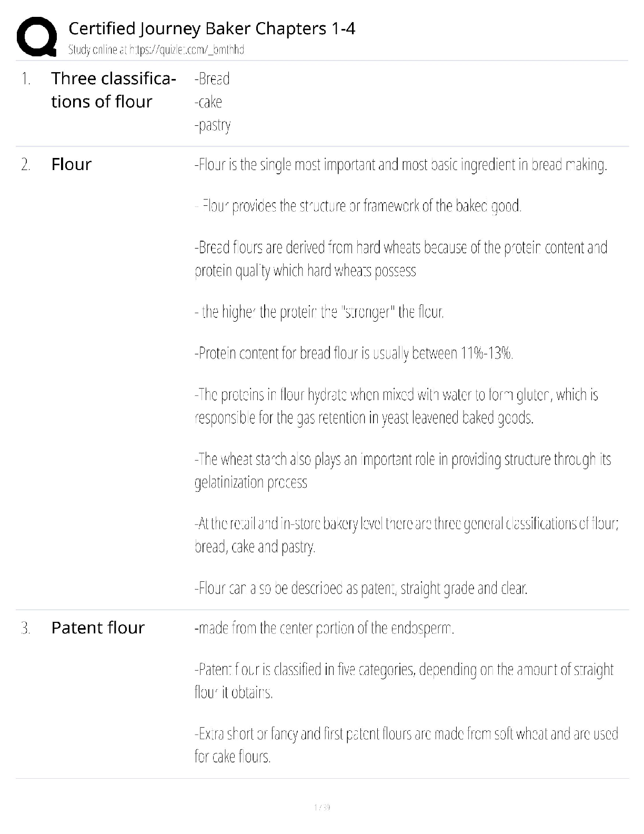
Task: Click the number 1 beside the first term
Action: [25, 79]
